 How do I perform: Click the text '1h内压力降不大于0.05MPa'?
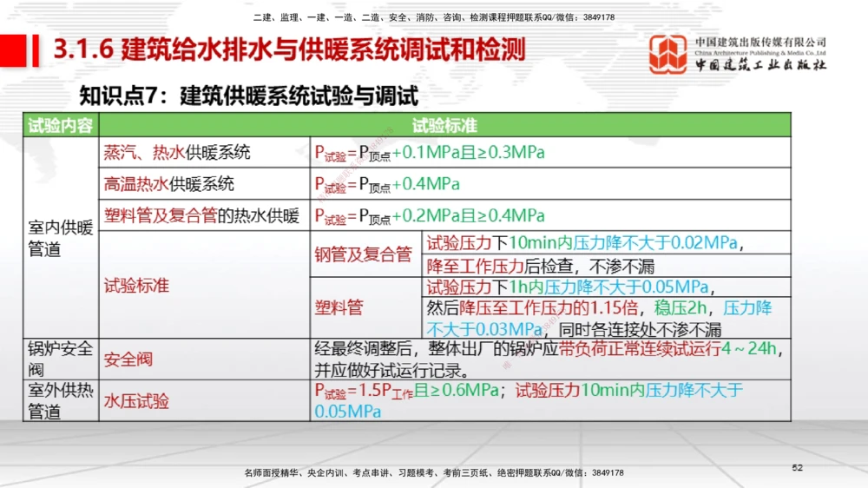[x=608, y=287]
